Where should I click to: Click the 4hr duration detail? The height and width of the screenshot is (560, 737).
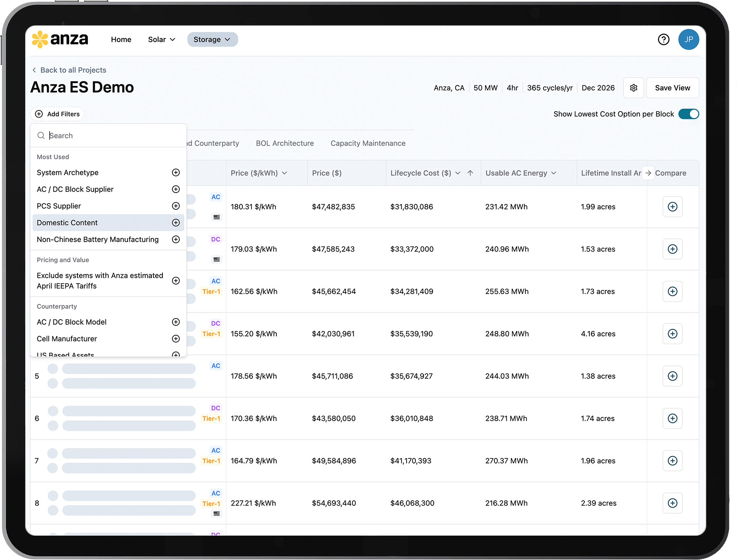pyautogui.click(x=512, y=88)
